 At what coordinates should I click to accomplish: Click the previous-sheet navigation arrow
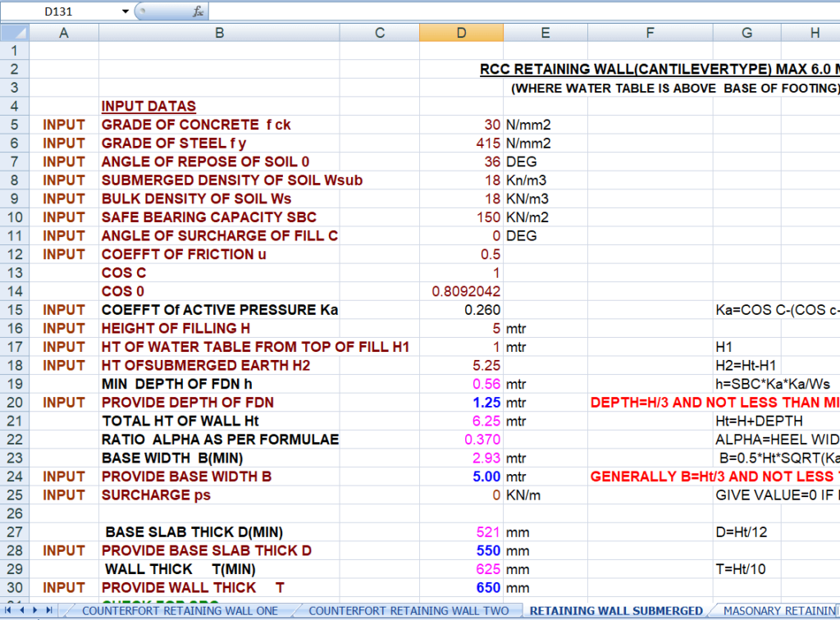[x=22, y=610]
